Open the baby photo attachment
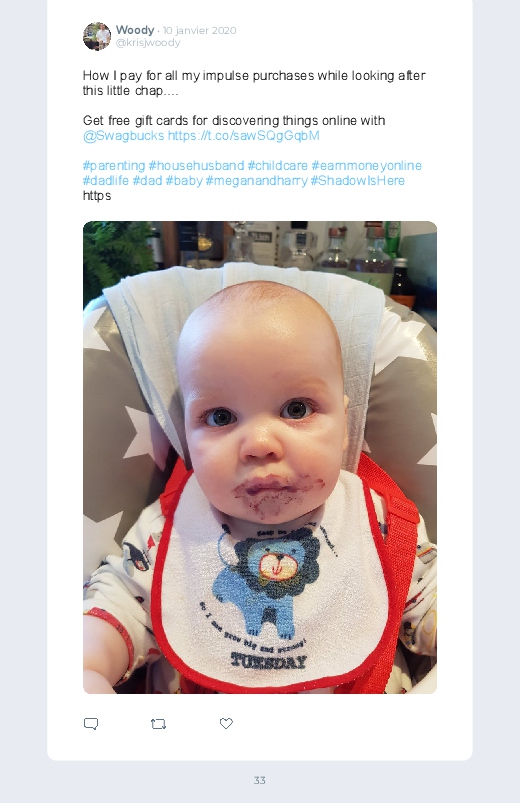This screenshot has width=520, height=803. click(260, 457)
